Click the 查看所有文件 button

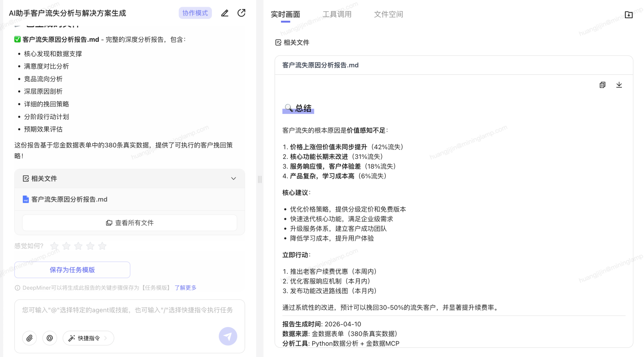pos(130,223)
